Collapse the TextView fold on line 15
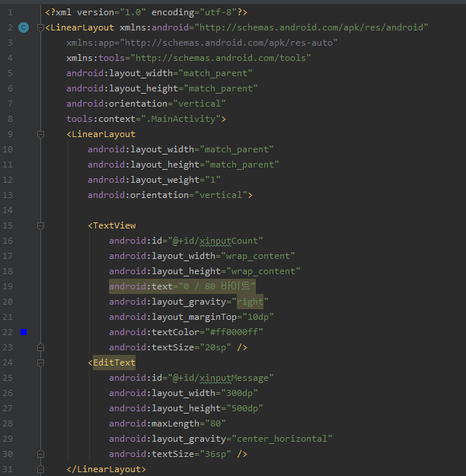The height and width of the screenshot is (476, 466). (x=40, y=225)
